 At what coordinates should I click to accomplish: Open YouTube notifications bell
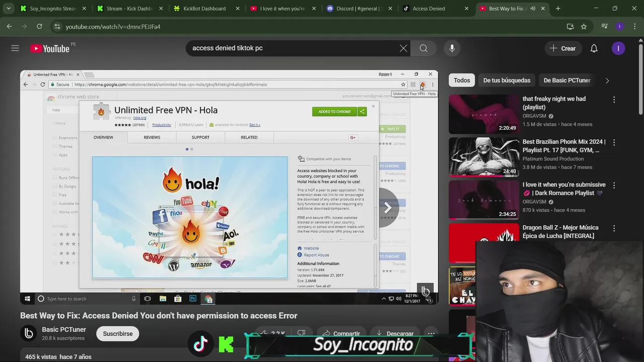[x=594, y=48]
